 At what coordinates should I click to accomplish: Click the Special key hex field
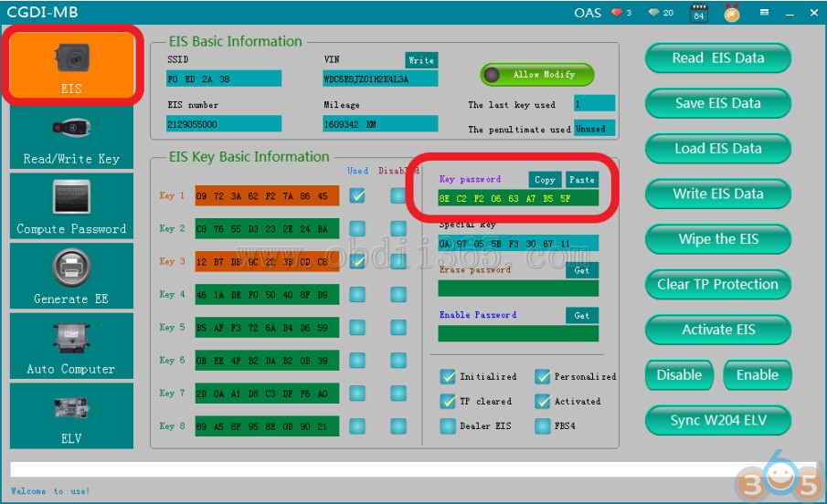point(518,244)
